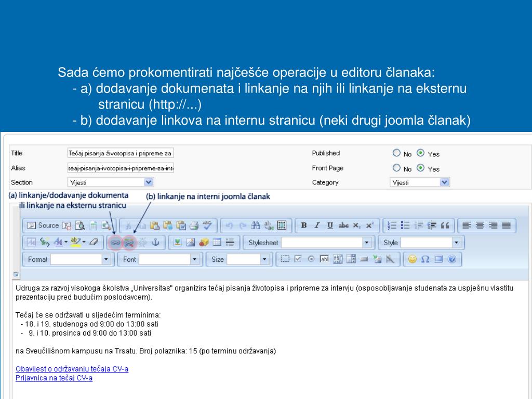Insert a checkbox form element

coord(298,259)
